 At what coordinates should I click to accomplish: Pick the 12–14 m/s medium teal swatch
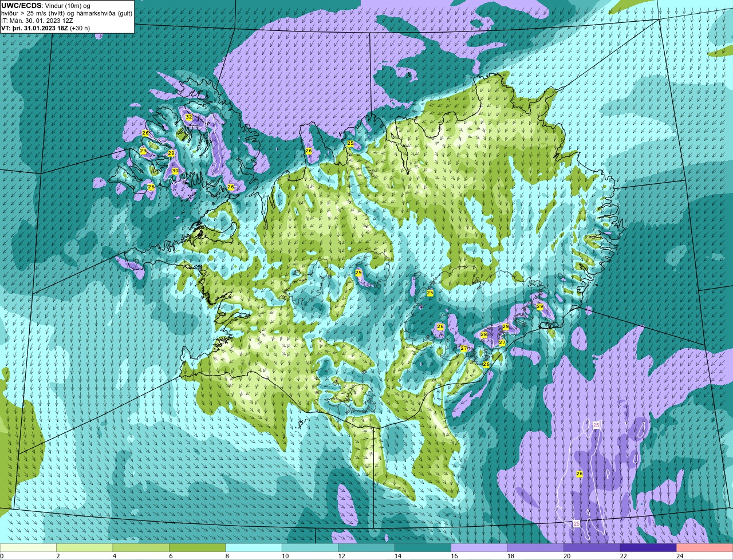coord(366,547)
